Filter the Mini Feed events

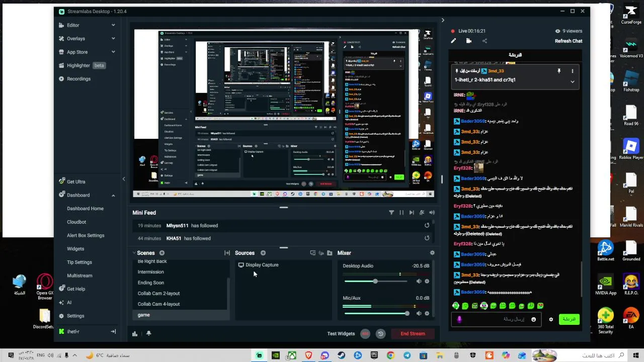(x=391, y=213)
